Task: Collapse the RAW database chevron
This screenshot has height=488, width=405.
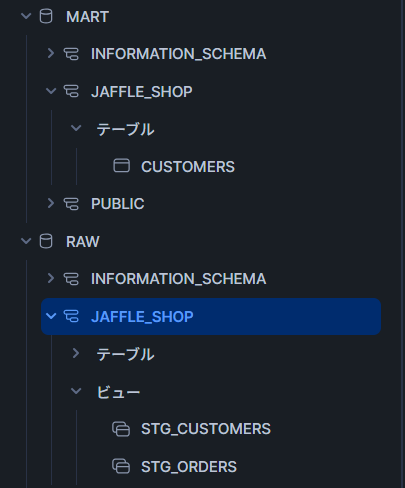Action: point(26,241)
